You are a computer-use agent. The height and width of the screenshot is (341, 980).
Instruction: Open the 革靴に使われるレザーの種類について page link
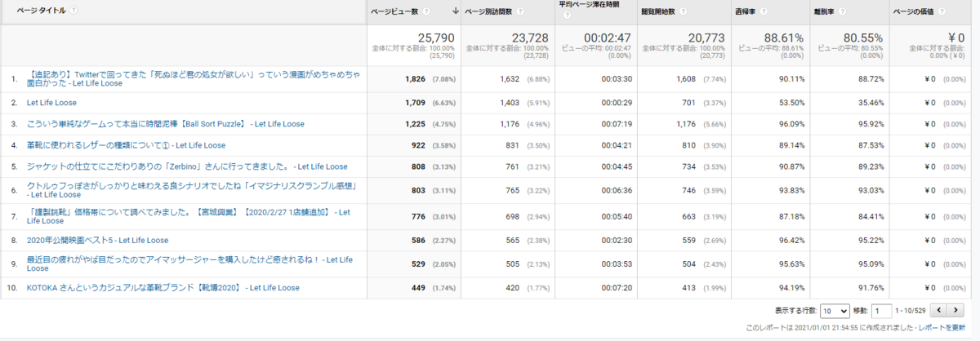click(126, 145)
